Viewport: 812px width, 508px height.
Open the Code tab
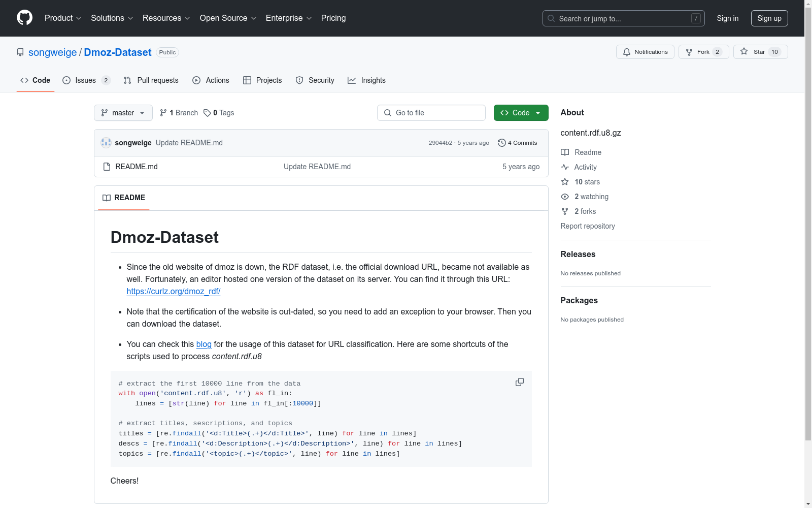pos(36,80)
